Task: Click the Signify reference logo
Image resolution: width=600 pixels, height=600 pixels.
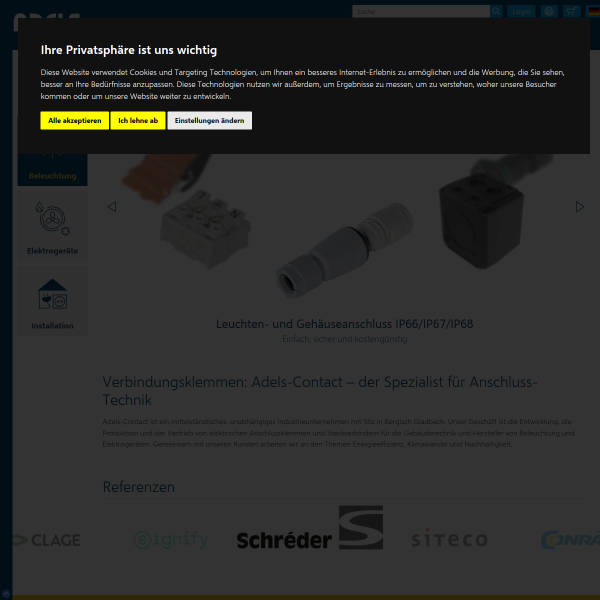Action: tap(171, 540)
